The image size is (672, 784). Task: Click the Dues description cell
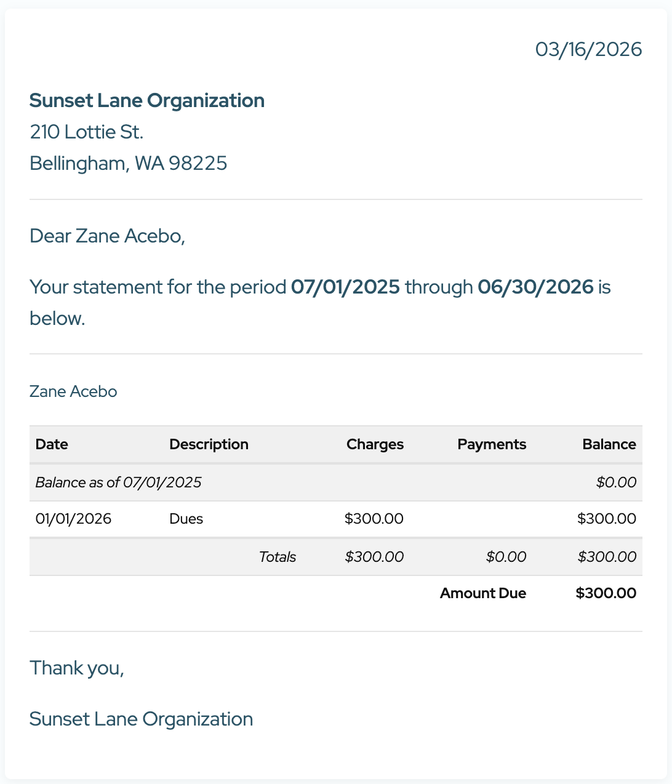click(x=186, y=519)
